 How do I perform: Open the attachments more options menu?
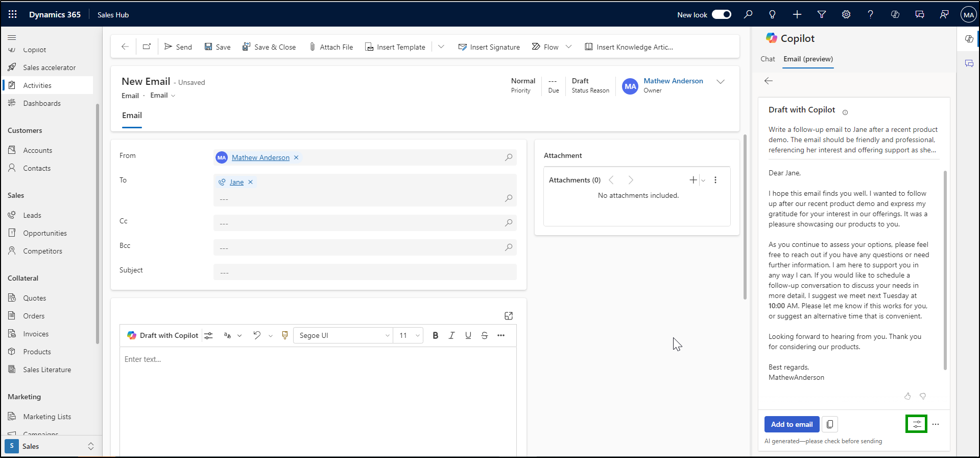tap(715, 180)
